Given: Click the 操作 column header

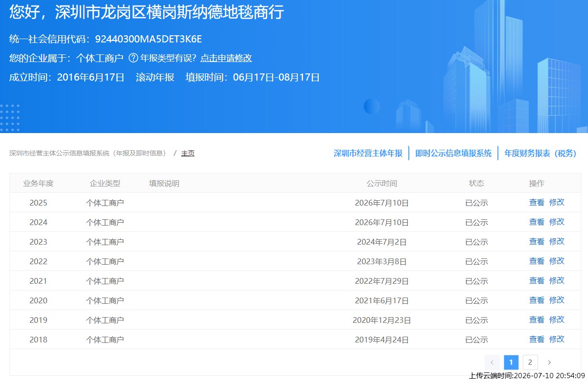Looking at the screenshot, I should [x=537, y=184].
